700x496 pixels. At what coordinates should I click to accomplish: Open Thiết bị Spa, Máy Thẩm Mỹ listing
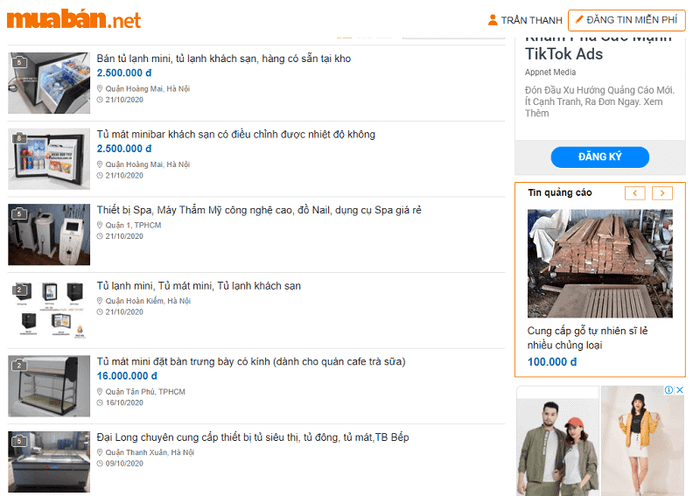click(x=259, y=210)
